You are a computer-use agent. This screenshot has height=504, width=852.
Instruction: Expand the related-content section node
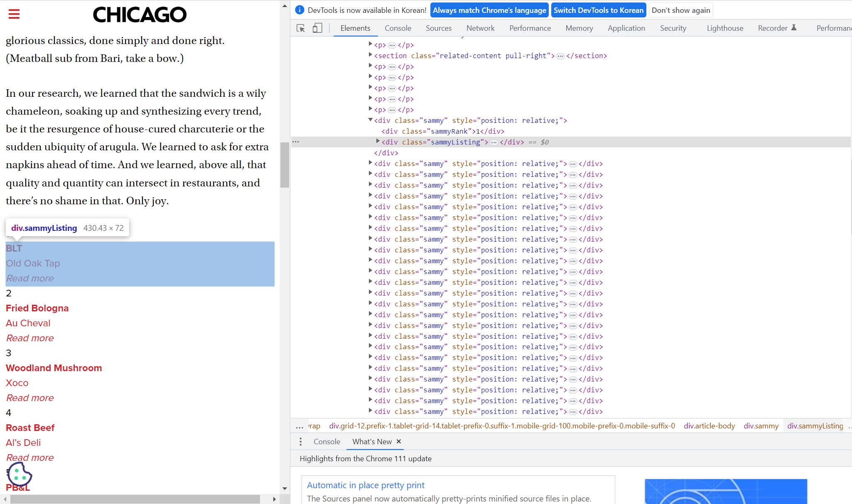coord(370,55)
